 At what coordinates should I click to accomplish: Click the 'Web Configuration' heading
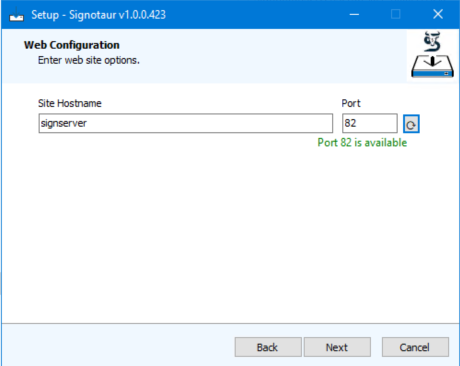click(72, 45)
